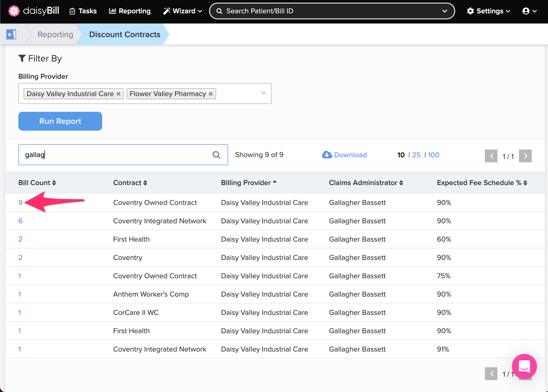Open Tasks from the top navigation
The image size is (548, 392).
coord(83,11)
